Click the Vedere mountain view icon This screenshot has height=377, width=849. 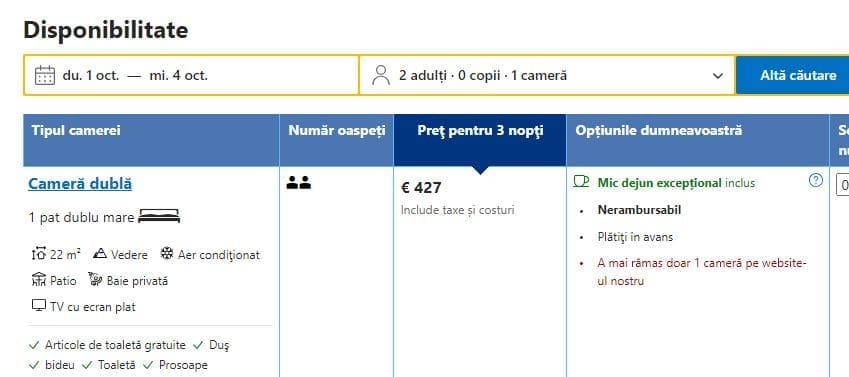(x=100, y=254)
